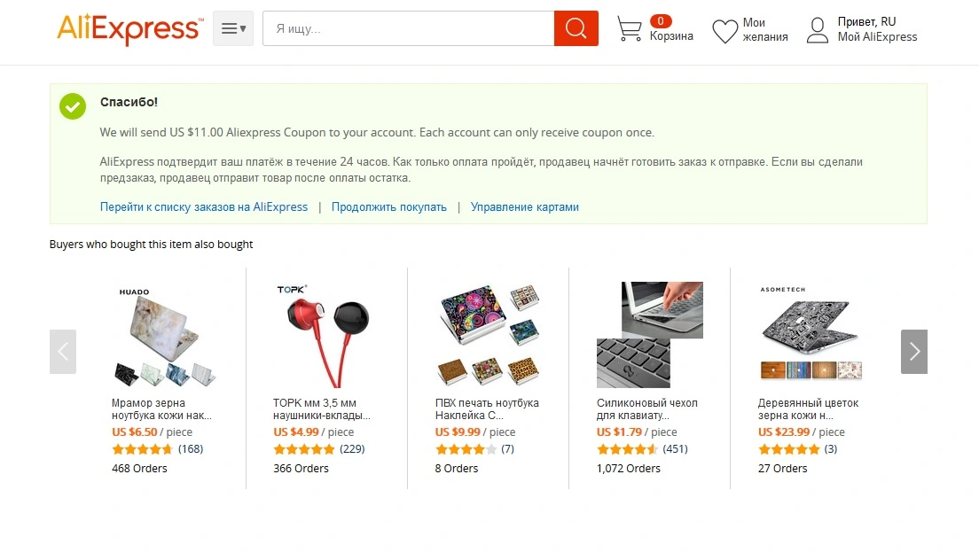The image size is (979, 560).
Task: Click the orange search magnifier button
Action: [576, 28]
